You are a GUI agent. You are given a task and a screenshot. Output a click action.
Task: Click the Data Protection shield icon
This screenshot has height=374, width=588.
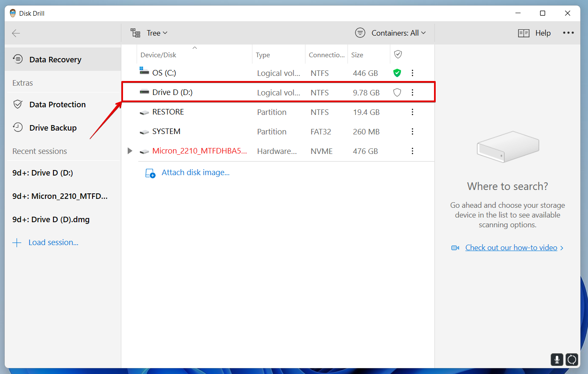click(x=18, y=104)
